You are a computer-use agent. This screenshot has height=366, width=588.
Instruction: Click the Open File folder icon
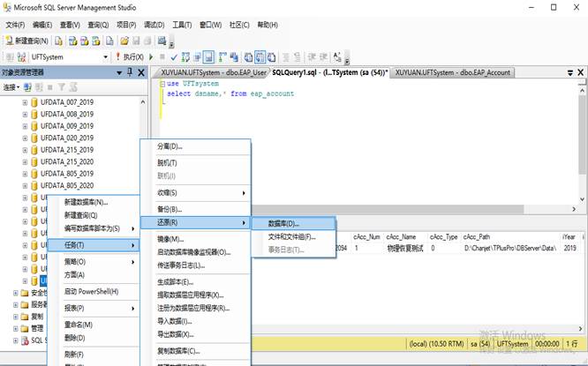pyautogui.click(x=124, y=41)
